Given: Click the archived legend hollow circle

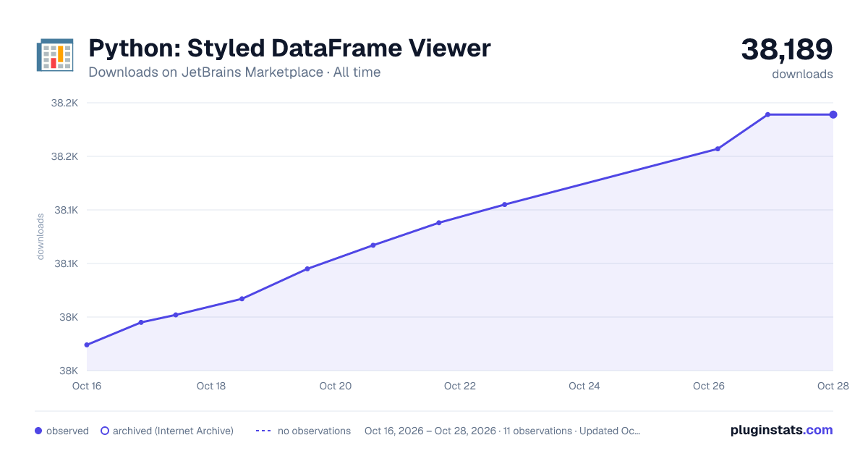Looking at the screenshot, I should click(104, 431).
